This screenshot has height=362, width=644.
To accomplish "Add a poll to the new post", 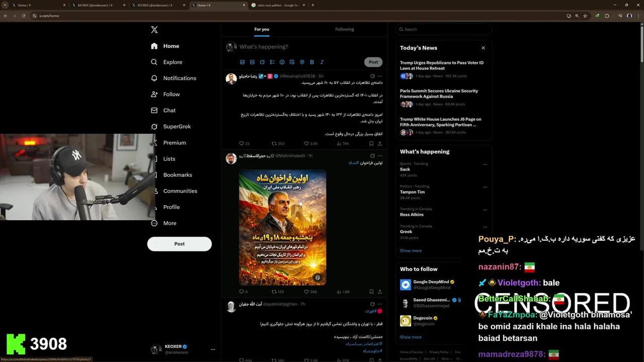I will coord(272,62).
